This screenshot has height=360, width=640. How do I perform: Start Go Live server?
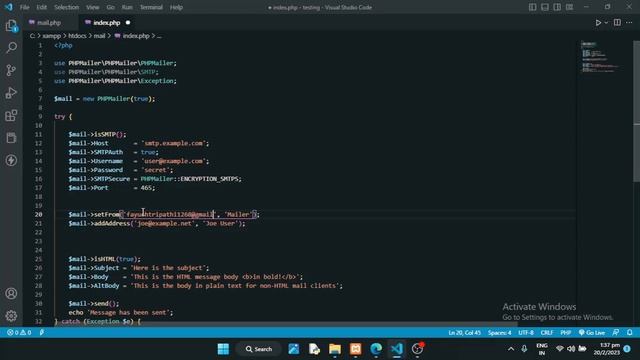click(591, 333)
